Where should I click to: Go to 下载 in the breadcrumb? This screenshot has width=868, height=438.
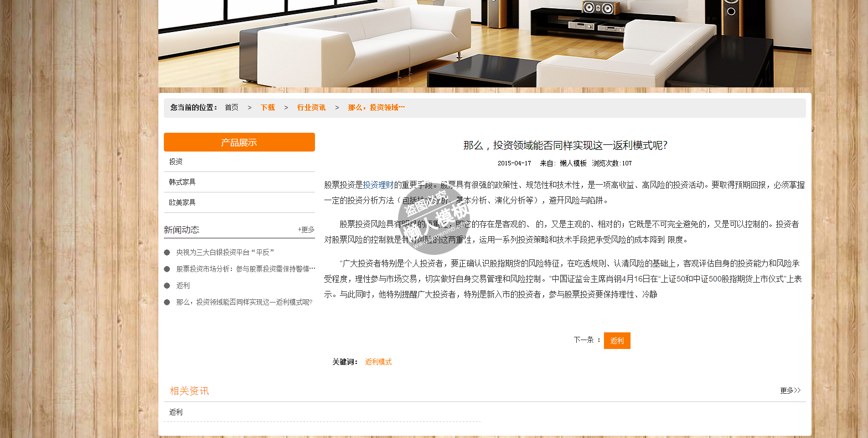click(267, 108)
